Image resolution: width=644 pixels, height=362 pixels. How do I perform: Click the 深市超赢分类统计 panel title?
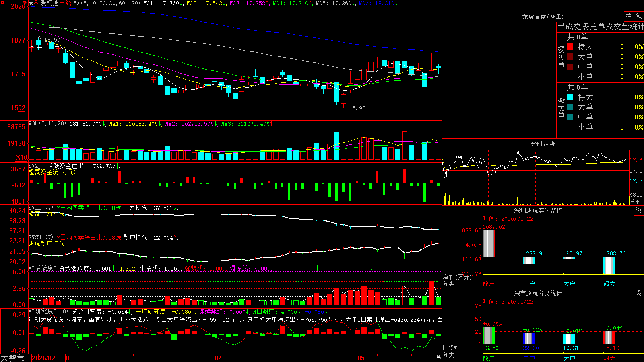(538, 293)
